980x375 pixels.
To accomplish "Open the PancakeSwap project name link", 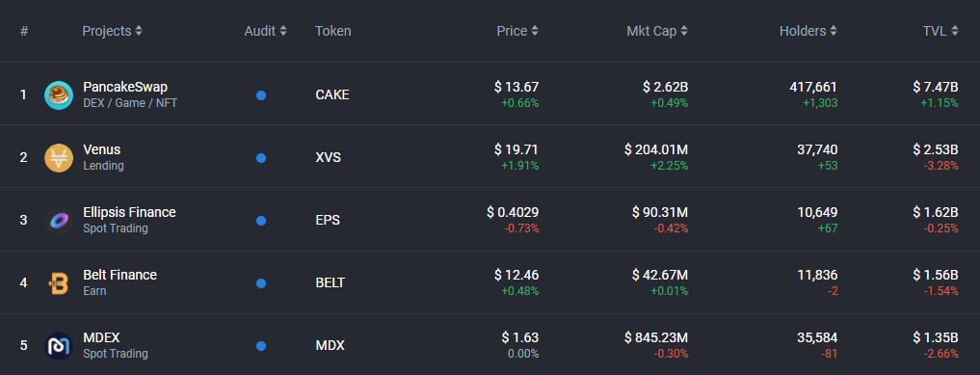I will 125,87.
